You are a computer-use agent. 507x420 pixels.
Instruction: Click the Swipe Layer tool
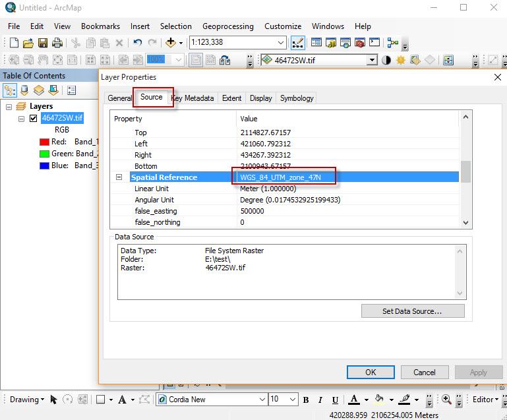point(430,60)
